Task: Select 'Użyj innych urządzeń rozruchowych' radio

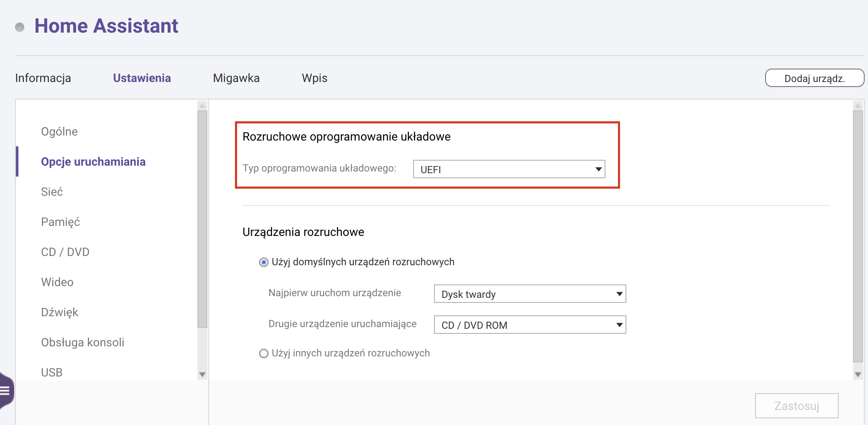Action: point(264,353)
